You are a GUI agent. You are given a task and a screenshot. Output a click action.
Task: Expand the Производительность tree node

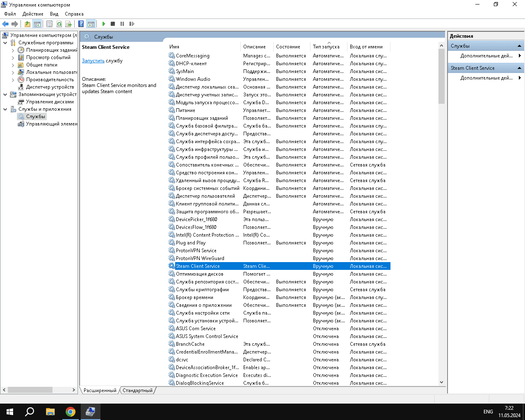pyautogui.click(x=13, y=80)
